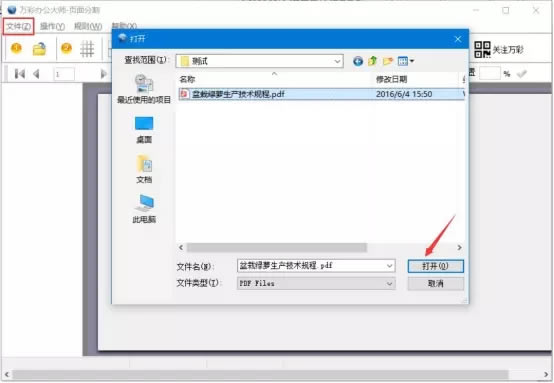554x383 pixels.
Task: Click the 文件名 input field
Action: pyautogui.click(x=316, y=266)
